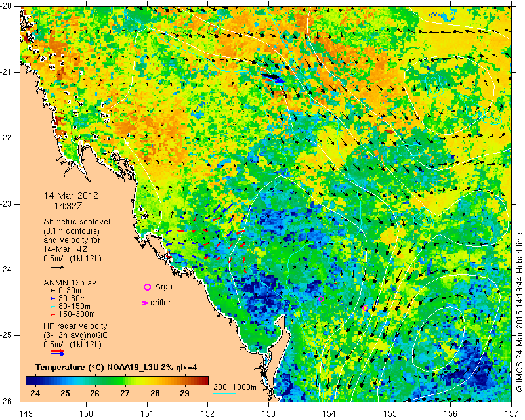Click the longitude axis label '150'
The height and width of the screenshot is (420, 525).
point(87,414)
